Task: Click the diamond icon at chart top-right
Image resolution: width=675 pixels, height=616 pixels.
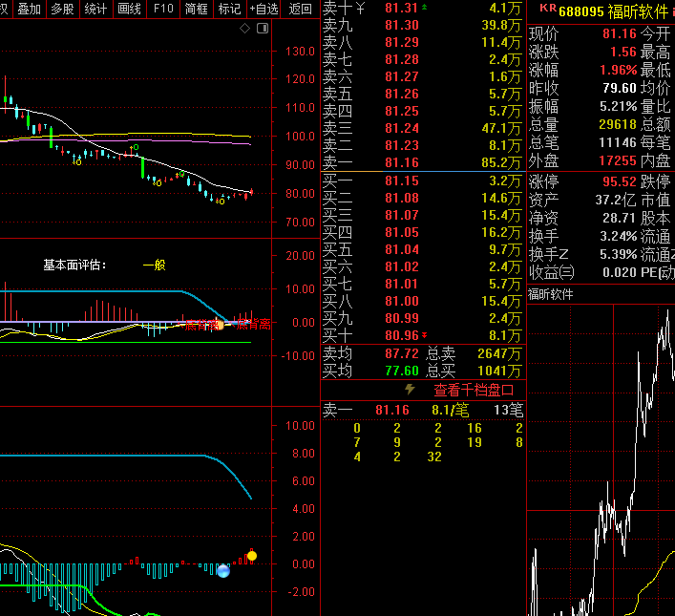Action: (x=244, y=29)
